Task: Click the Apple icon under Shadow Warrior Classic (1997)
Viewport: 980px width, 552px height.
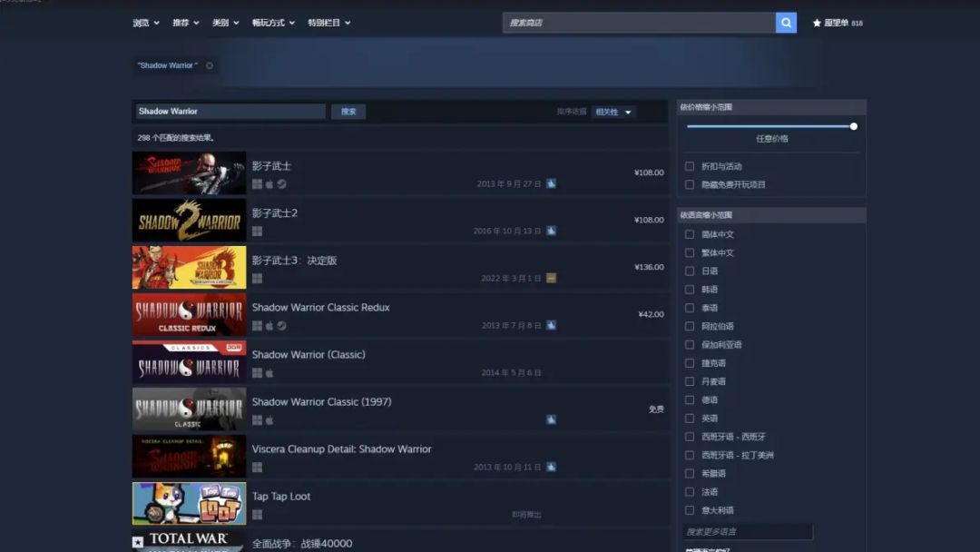Action: 269,420
